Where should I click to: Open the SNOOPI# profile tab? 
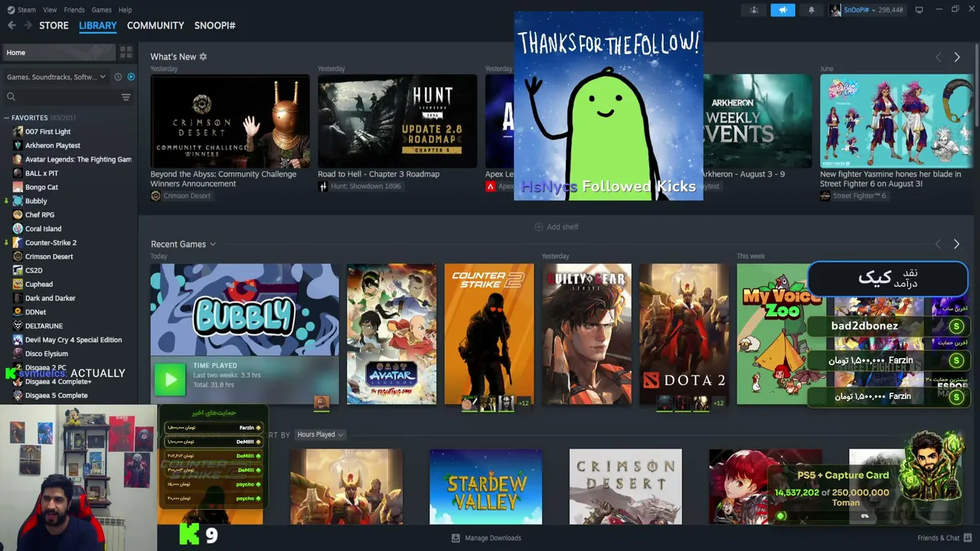215,25
